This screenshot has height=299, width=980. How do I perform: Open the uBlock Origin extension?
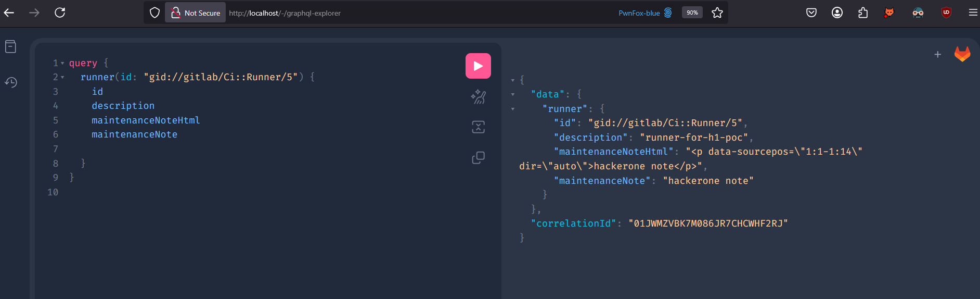(x=946, y=13)
